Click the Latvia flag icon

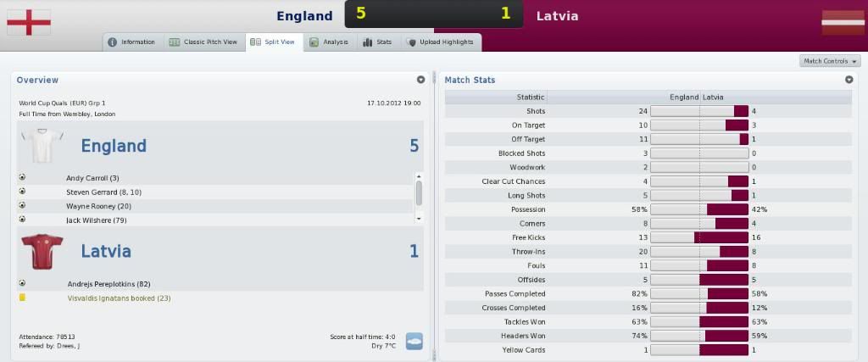[843, 22]
